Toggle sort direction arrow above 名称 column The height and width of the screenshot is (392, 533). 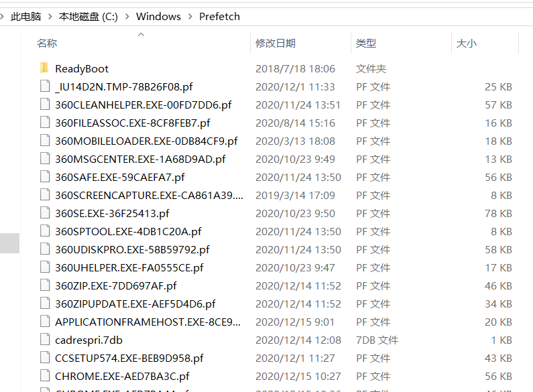point(141,34)
